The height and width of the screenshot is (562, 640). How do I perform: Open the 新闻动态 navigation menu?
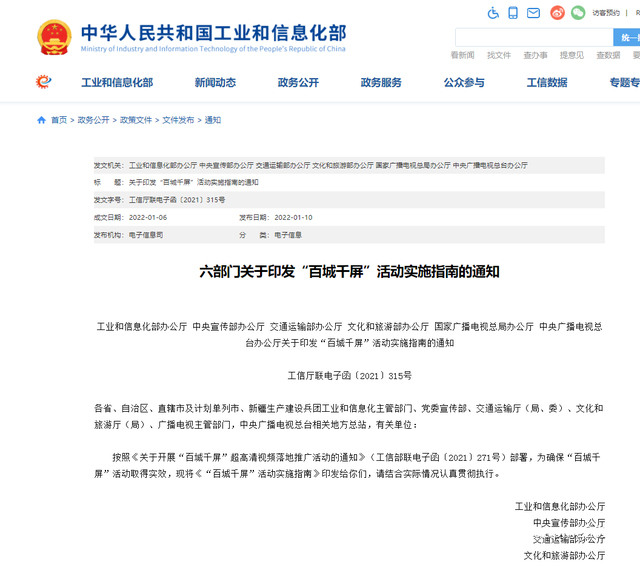click(x=215, y=83)
